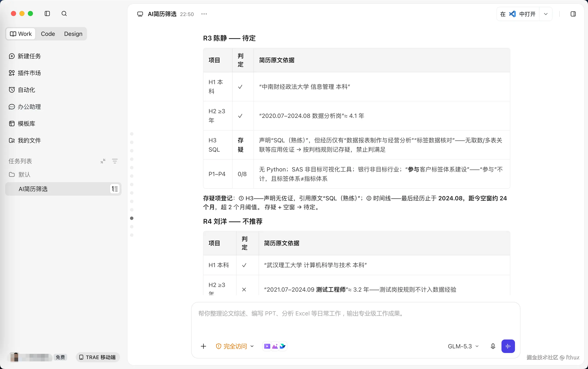
Task: Expand the 默认 folder
Action: (20, 174)
